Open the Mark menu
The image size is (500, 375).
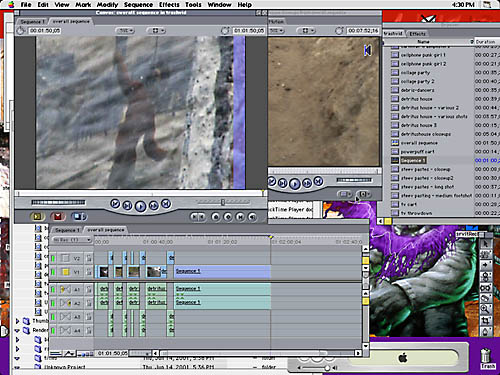coord(83,5)
